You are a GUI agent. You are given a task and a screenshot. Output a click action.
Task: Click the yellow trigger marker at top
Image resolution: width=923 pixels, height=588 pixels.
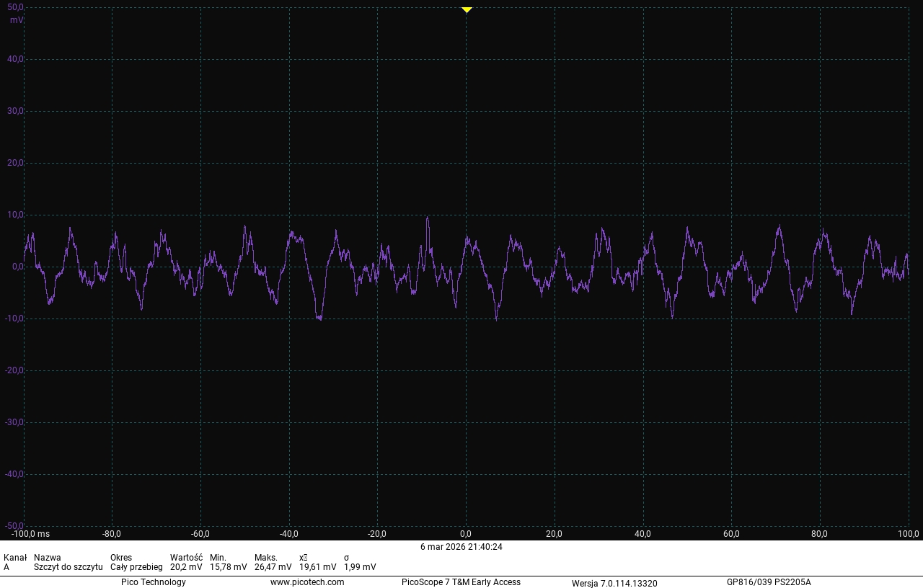pyautogui.click(x=467, y=9)
